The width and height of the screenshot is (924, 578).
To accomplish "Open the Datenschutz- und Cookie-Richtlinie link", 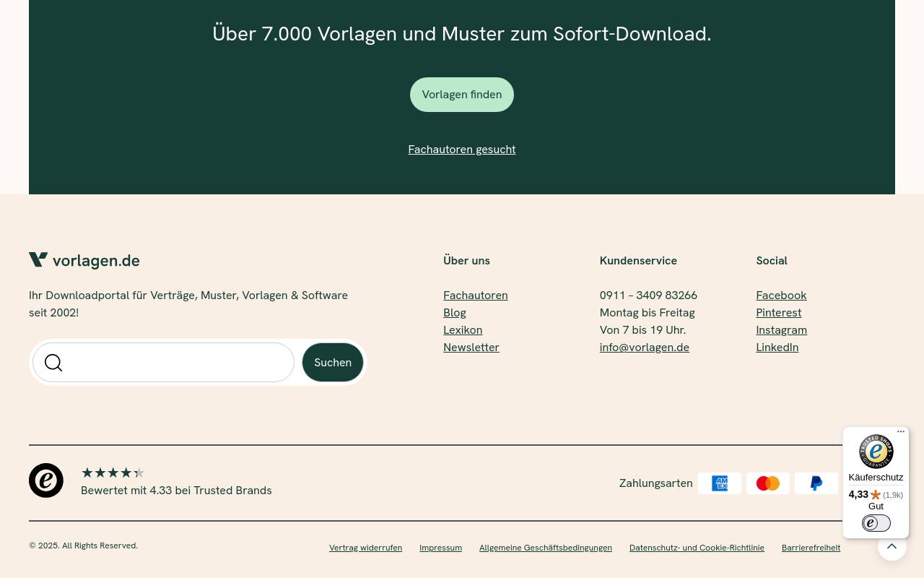I will tap(697, 548).
